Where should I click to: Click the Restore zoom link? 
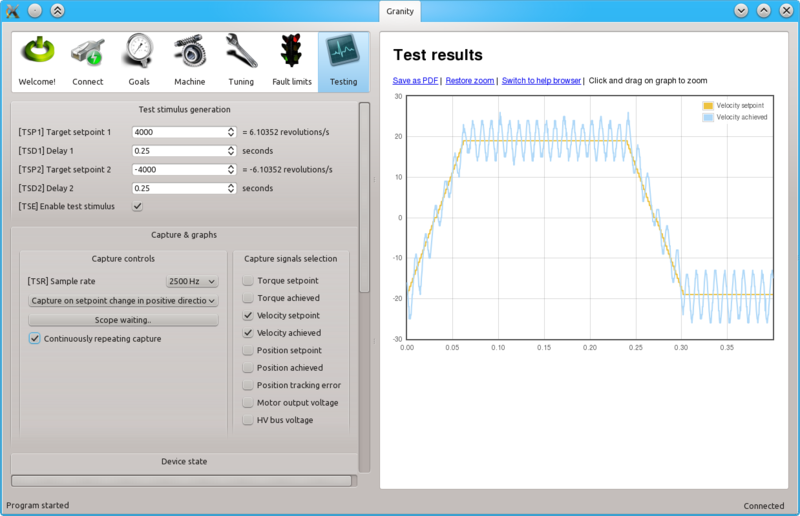coord(470,81)
